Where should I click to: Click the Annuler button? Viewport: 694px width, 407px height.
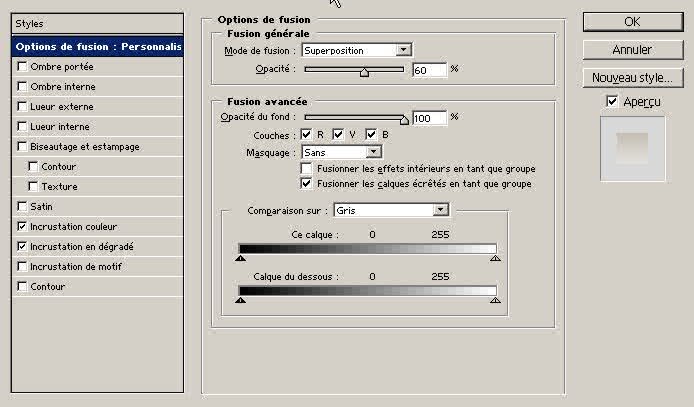tap(632, 49)
